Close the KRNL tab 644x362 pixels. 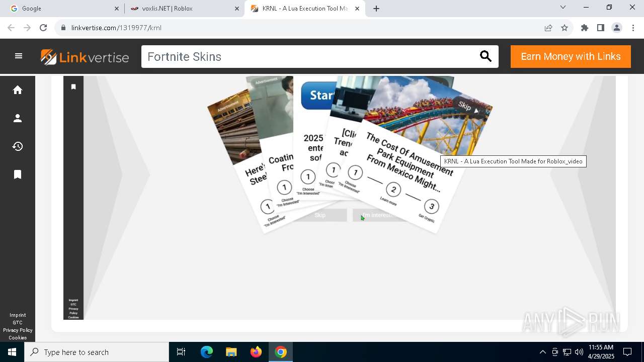coord(357,9)
